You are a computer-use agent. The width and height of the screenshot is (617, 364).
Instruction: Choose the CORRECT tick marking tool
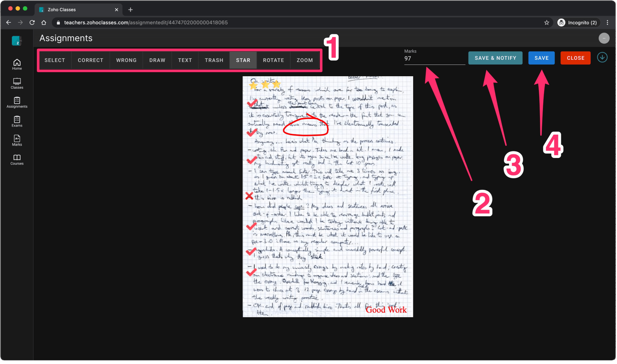[x=90, y=60]
